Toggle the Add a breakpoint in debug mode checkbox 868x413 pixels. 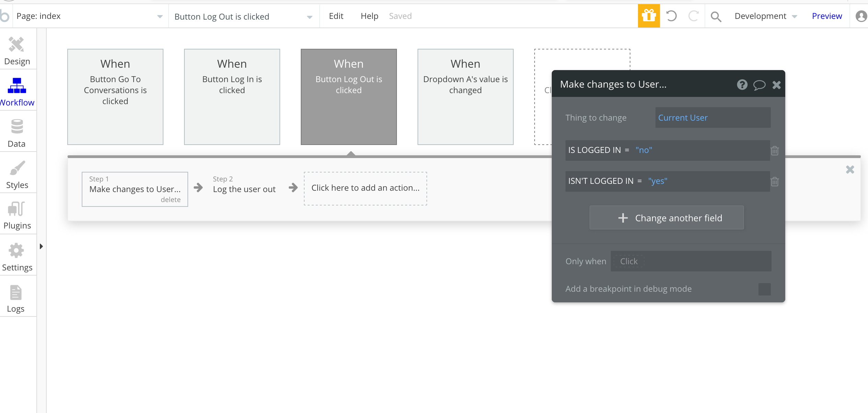(764, 289)
